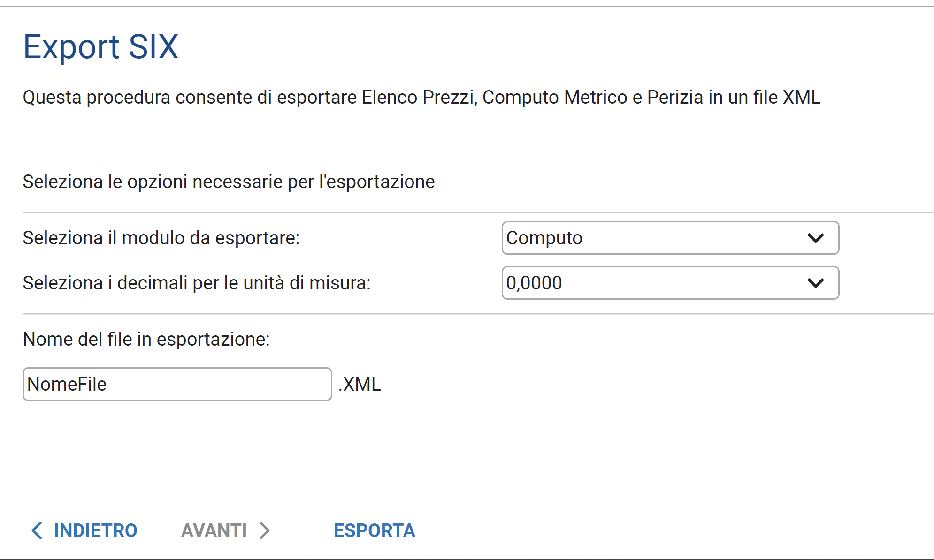
Task: Open the module to export dropdown
Action: [670, 238]
